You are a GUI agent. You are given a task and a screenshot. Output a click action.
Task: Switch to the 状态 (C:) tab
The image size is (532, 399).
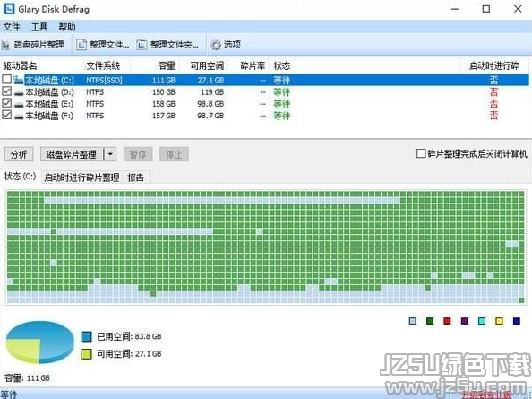pos(20,177)
